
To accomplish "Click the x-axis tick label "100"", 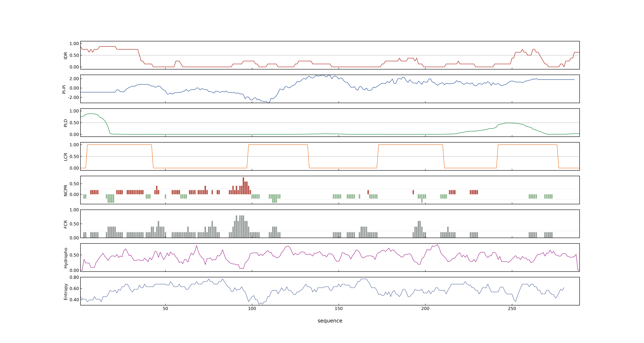I will [252, 309].
